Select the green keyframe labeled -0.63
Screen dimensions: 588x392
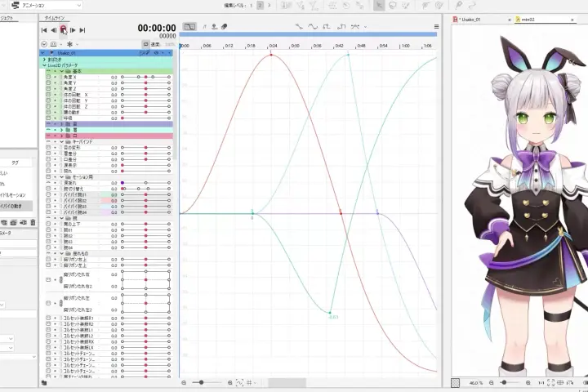[330, 313]
